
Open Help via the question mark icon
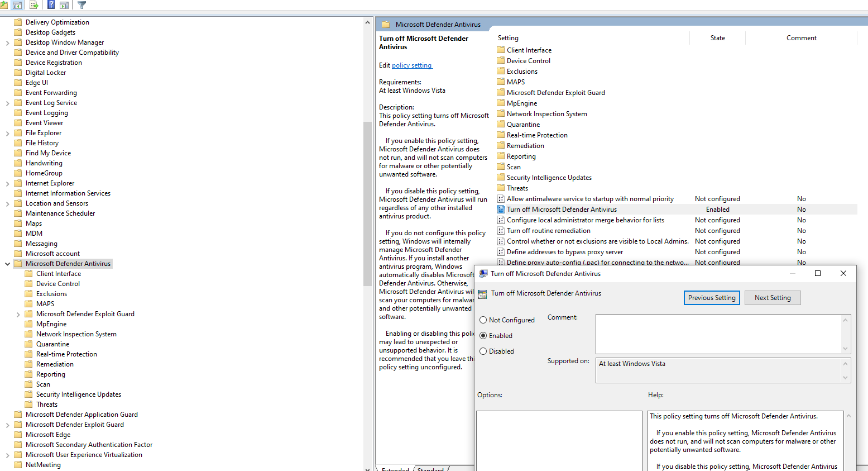coord(51,5)
